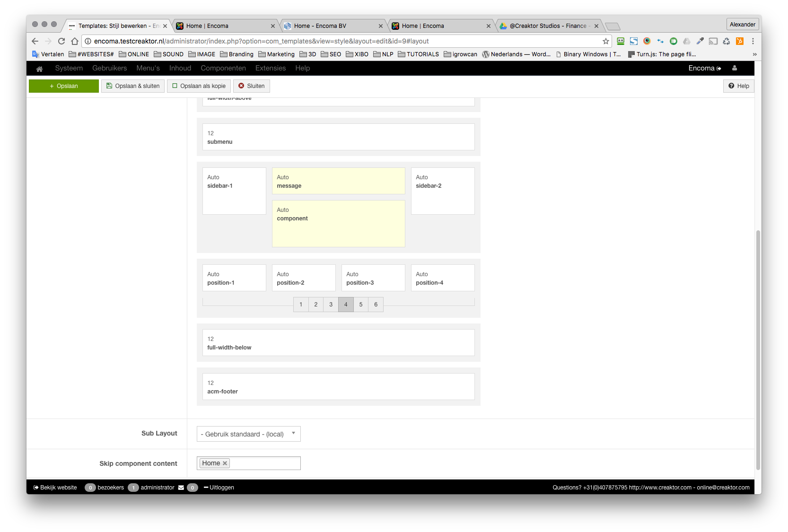
Task: Expand the Menu's dropdown
Action: (148, 68)
